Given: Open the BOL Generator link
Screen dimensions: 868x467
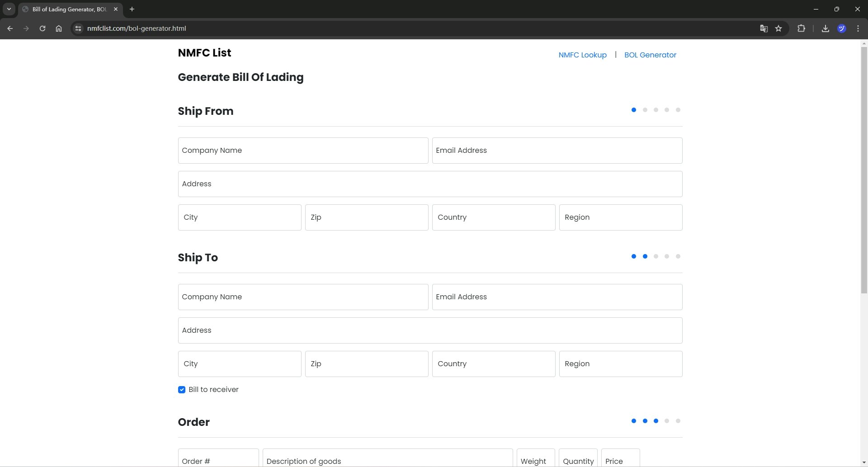Looking at the screenshot, I should [x=650, y=55].
